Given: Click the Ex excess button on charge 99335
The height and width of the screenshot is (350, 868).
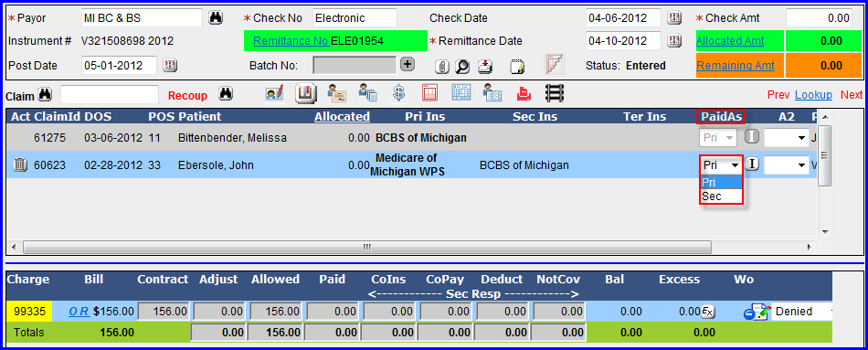Looking at the screenshot, I should pos(708,312).
